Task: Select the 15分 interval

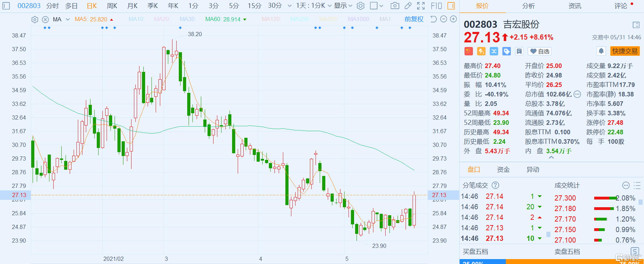Action: click(255, 6)
